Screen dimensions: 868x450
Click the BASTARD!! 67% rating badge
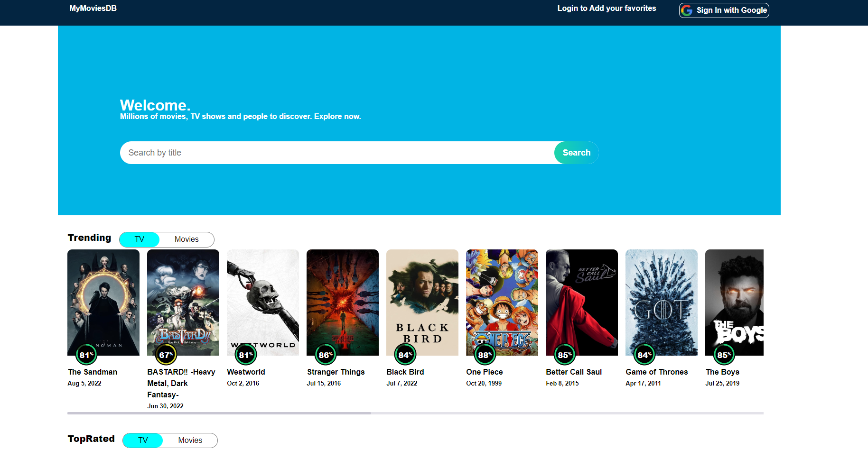point(166,355)
